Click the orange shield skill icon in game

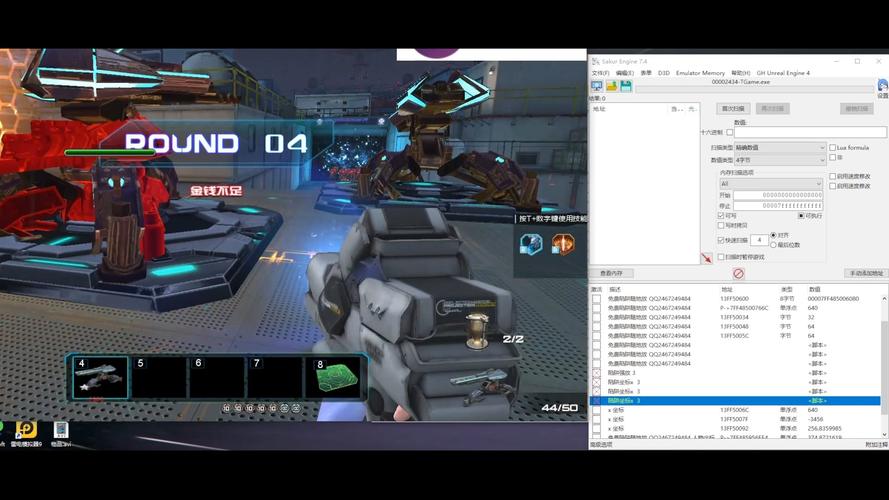click(563, 244)
